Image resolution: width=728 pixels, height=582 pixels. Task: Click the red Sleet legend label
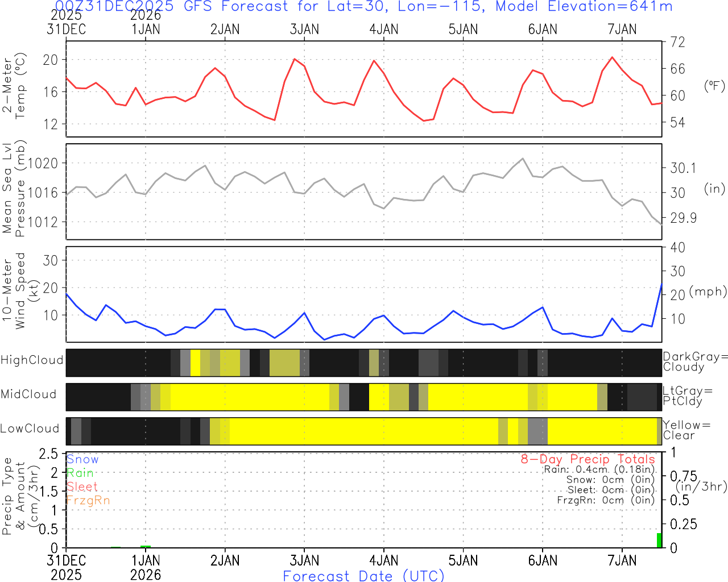click(x=82, y=487)
